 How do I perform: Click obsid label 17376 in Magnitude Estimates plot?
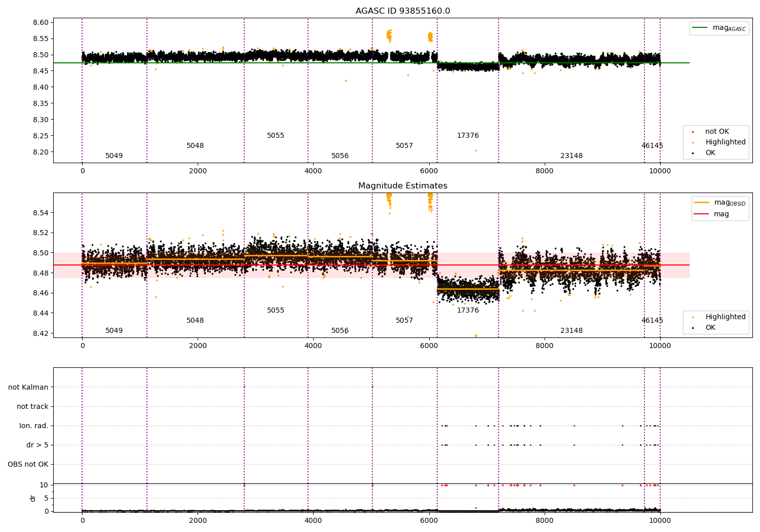pos(468,311)
